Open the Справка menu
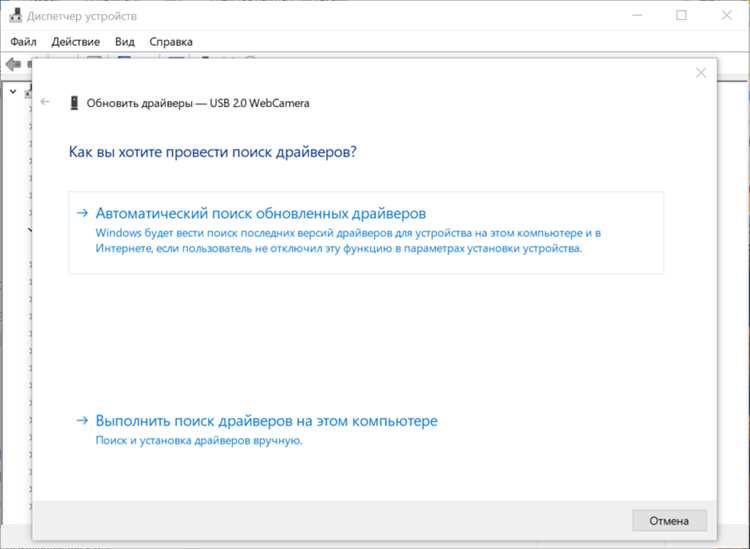The width and height of the screenshot is (750, 549). [171, 42]
